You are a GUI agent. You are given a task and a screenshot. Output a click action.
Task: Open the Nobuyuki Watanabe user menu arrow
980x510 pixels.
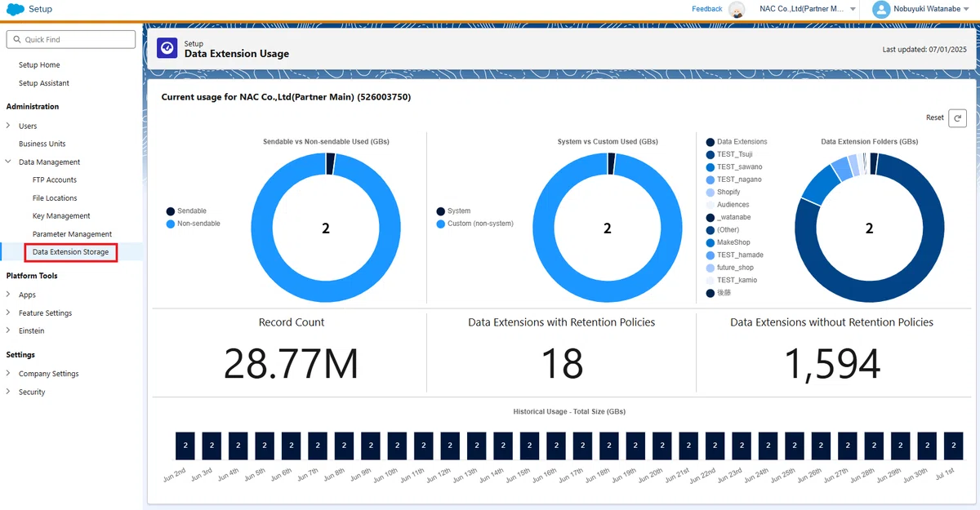(966, 9)
